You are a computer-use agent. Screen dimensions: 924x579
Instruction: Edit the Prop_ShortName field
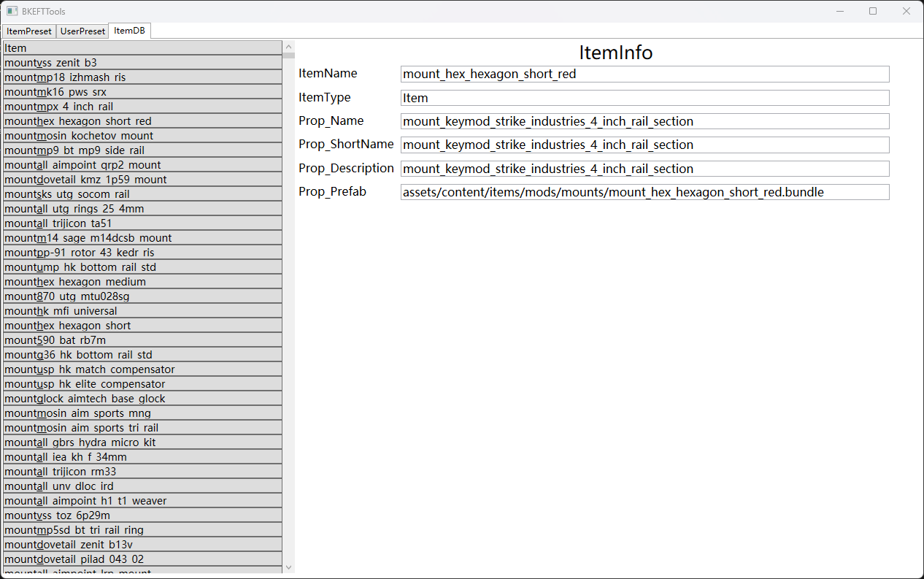coord(644,145)
